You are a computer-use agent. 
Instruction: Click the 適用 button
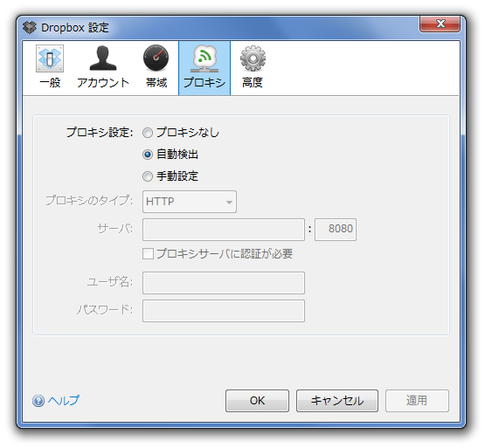417,401
